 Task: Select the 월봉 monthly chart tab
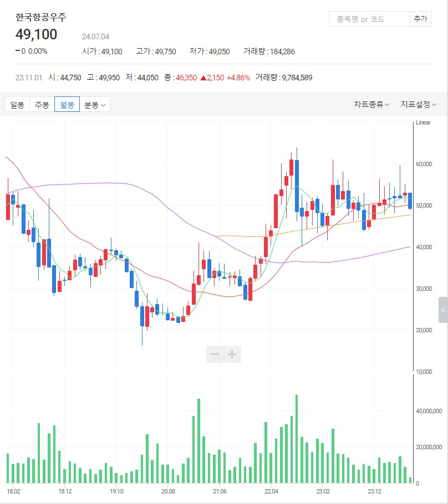coord(67,105)
